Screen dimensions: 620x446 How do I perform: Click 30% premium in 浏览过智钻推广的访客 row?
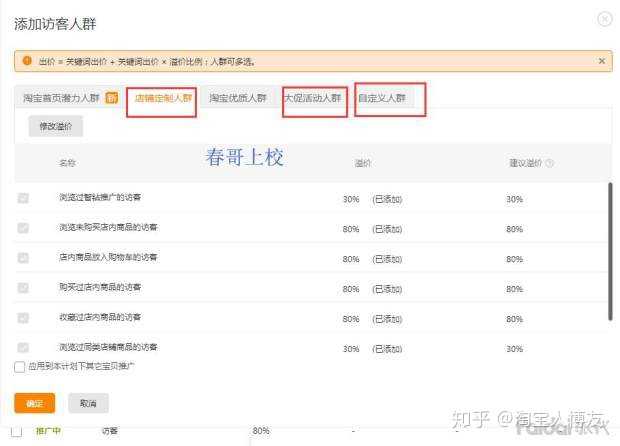tap(351, 199)
